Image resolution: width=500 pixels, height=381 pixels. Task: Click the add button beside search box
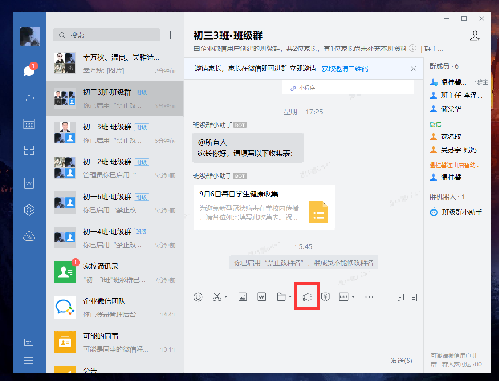pyautogui.click(x=170, y=35)
